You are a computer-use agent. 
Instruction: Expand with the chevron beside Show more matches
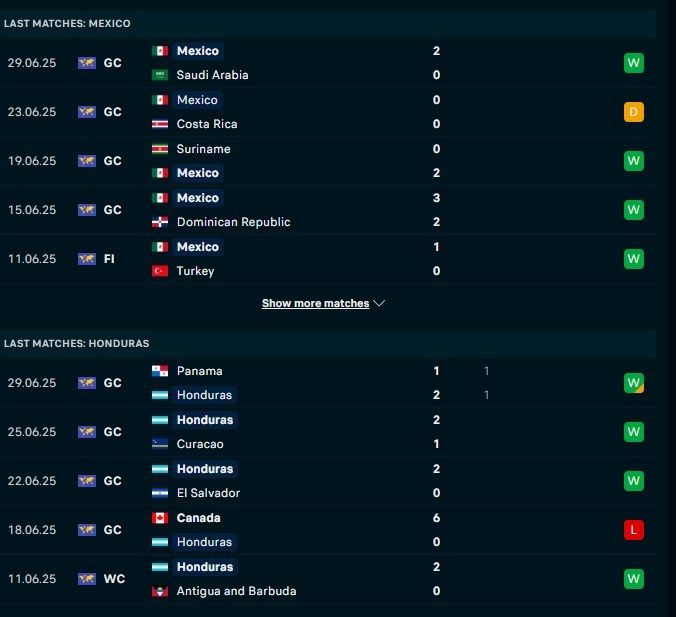point(379,304)
